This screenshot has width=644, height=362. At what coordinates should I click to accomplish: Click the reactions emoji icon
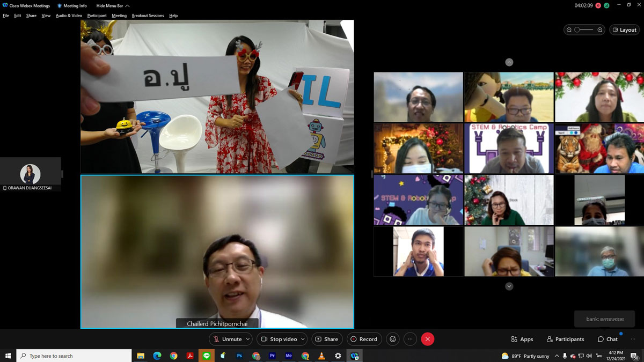tap(393, 339)
